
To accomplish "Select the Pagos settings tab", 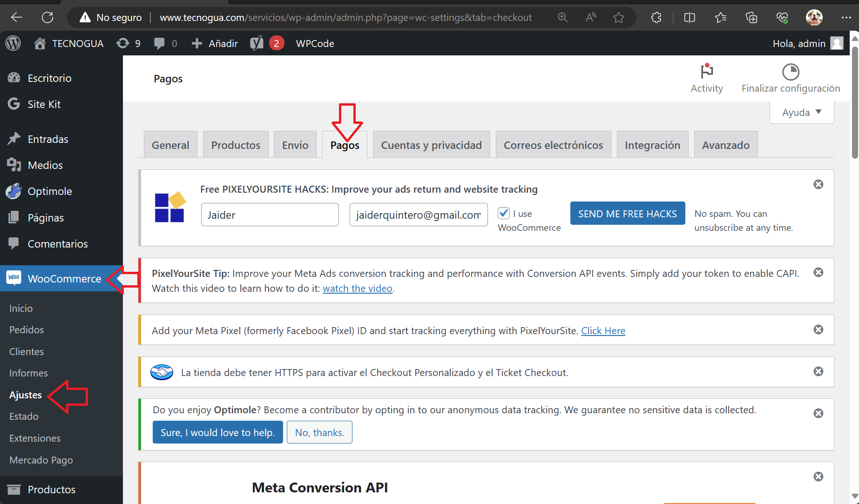I will point(345,145).
